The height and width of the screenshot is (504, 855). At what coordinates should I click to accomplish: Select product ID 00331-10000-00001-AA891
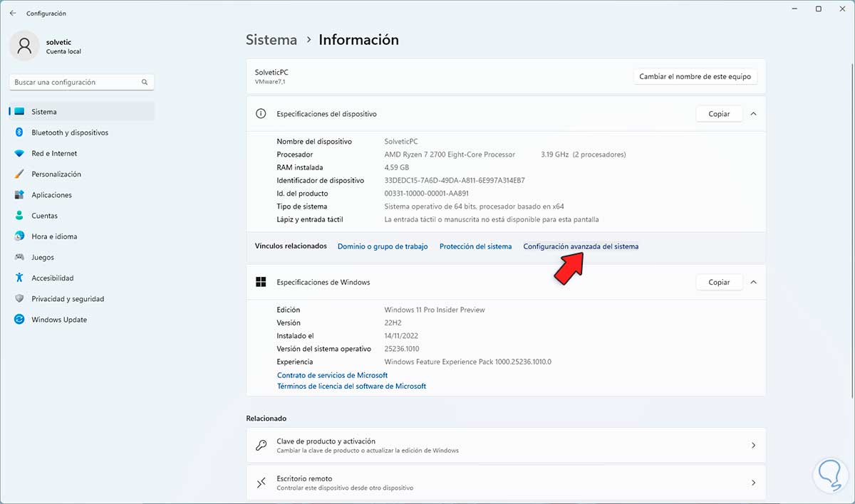tap(426, 194)
